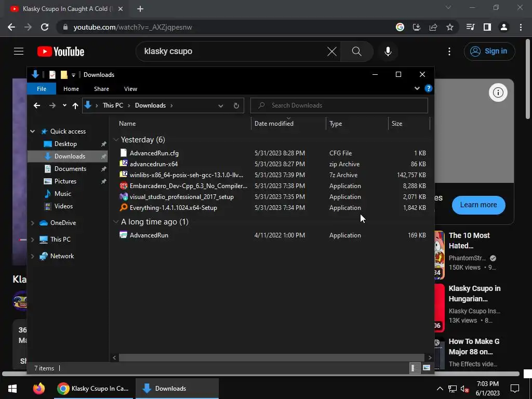Screen dimensions: 532x399
Task: Click the ad info circle icon
Action: click(x=498, y=92)
